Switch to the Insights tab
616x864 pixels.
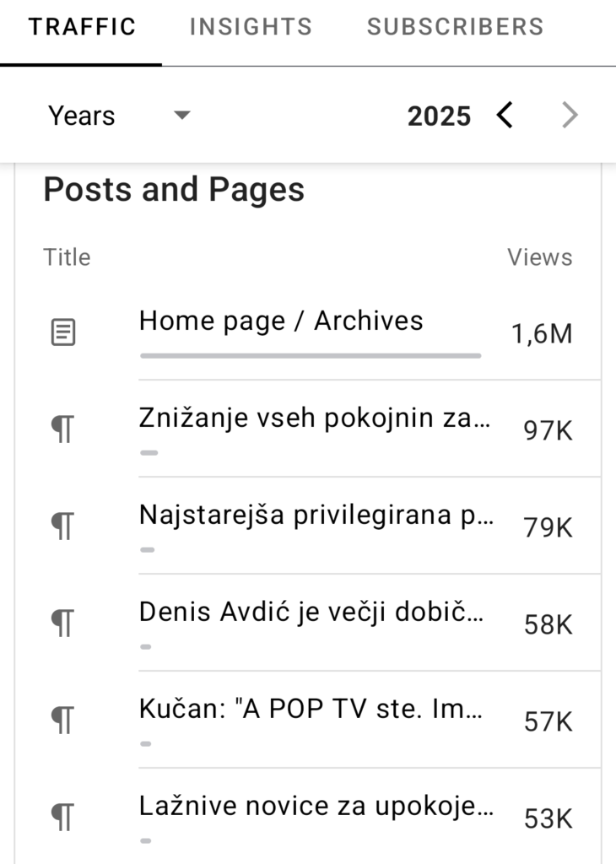pyautogui.click(x=251, y=27)
